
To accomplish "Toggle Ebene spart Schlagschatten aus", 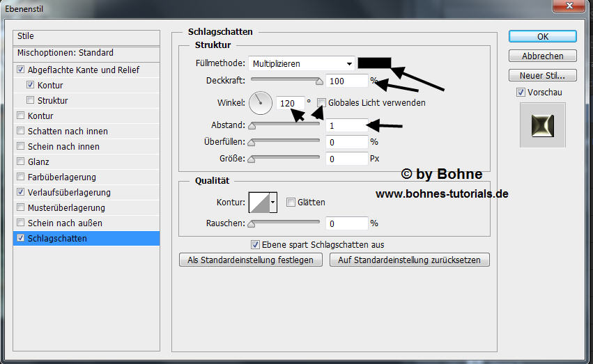I will [x=256, y=244].
